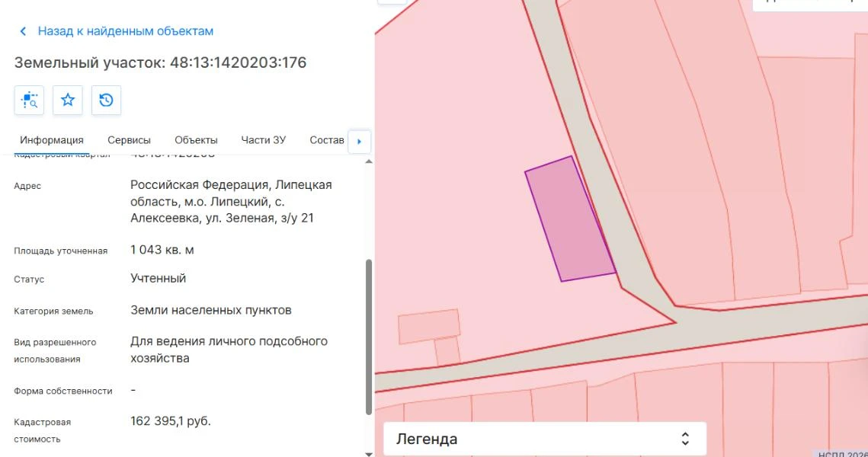
Task: Click the status value Учтенный
Action: 159,278
